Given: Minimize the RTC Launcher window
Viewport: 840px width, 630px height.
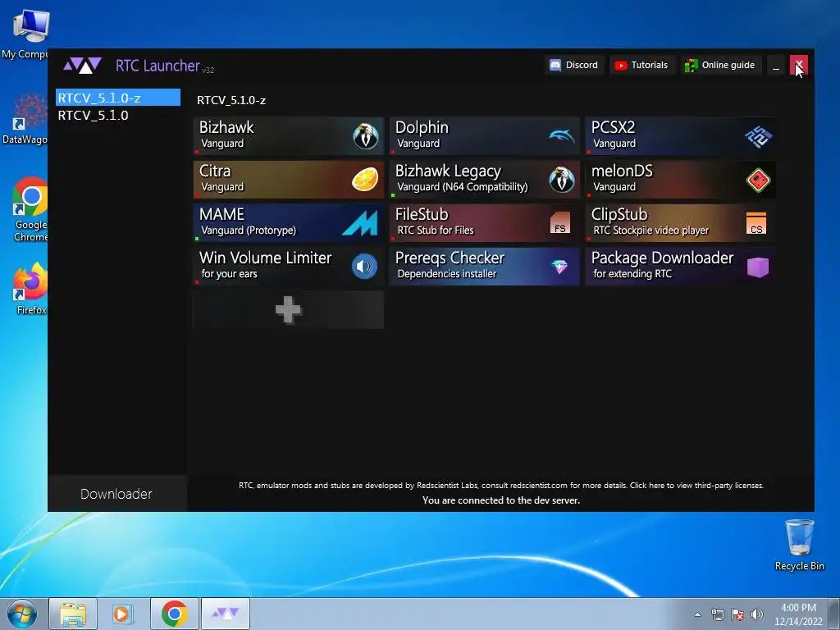Looking at the screenshot, I should click(776, 66).
